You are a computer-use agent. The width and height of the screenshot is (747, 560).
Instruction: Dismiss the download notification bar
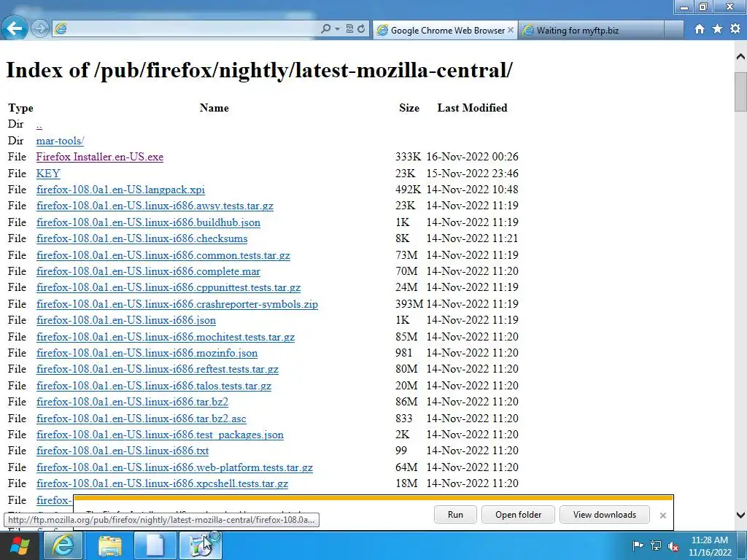[x=662, y=516]
